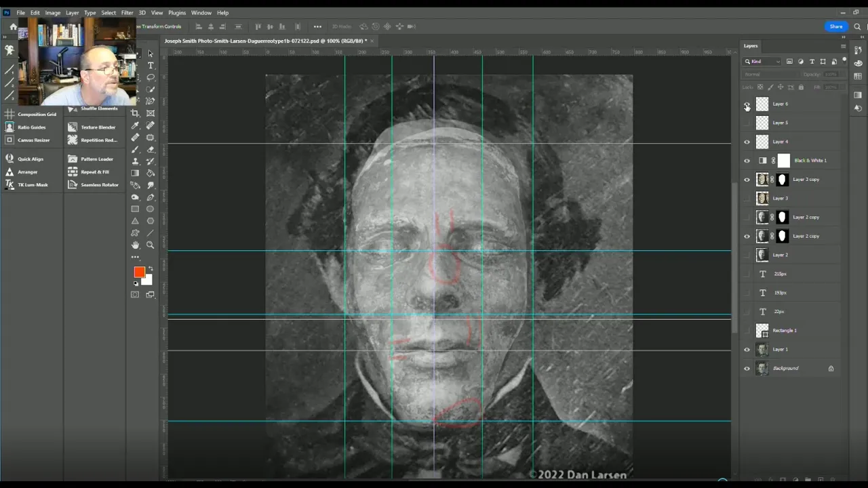Select the Crop tool

click(135, 113)
